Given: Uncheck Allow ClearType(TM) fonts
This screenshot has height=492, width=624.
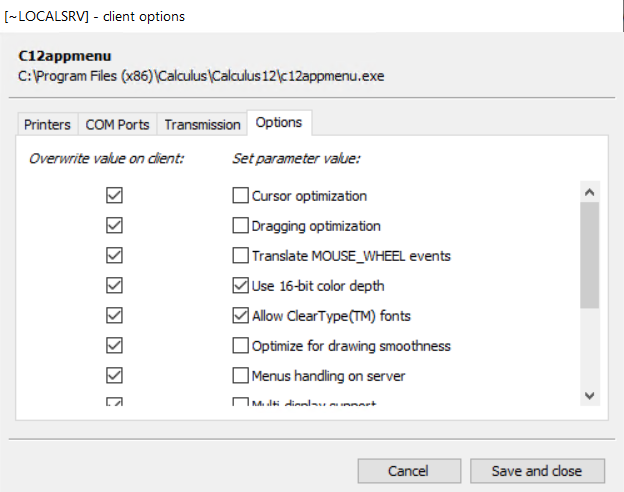Looking at the screenshot, I should tap(240, 316).
